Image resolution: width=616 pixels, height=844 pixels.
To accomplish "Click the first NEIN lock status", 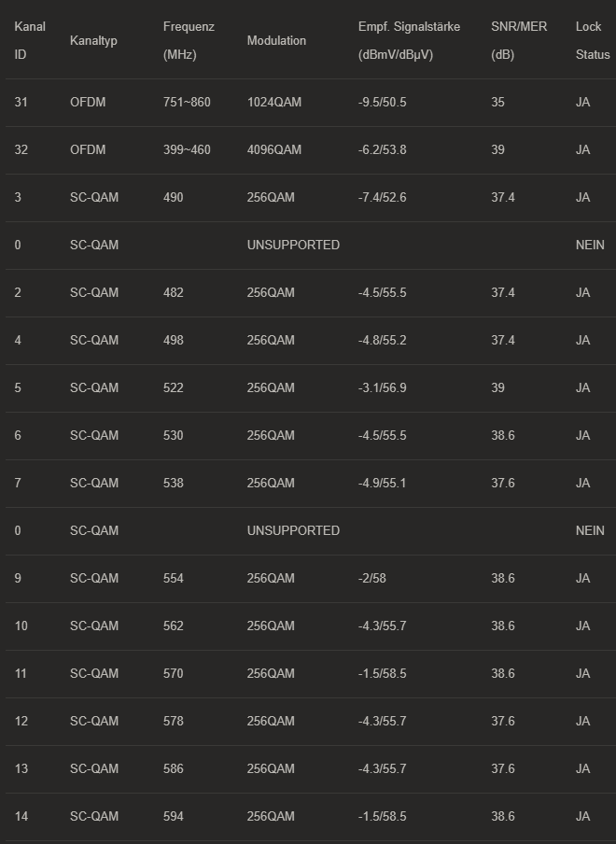I will point(590,245).
